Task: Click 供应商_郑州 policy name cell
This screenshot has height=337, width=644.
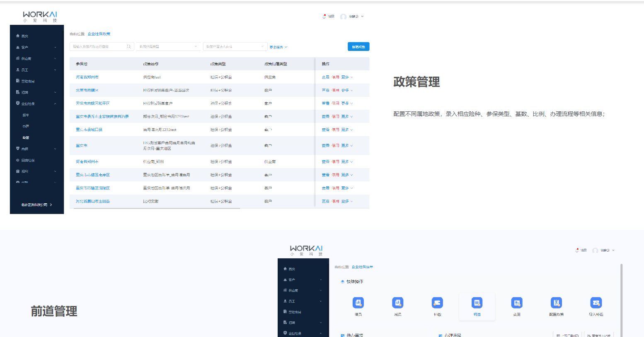Action: pos(153,162)
